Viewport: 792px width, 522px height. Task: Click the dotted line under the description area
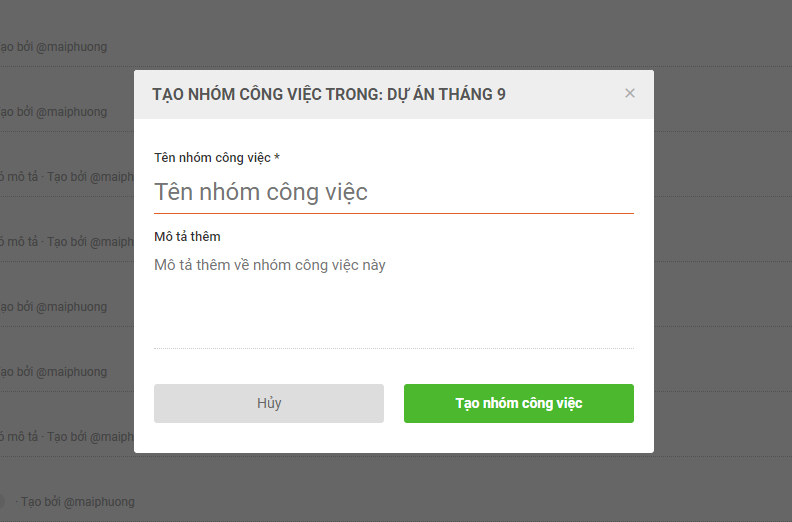(393, 348)
